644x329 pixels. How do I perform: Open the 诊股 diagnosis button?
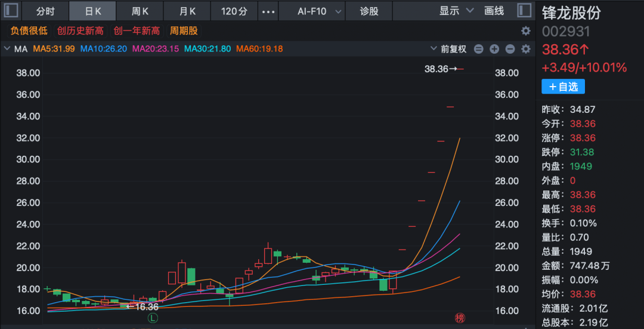tap(369, 11)
